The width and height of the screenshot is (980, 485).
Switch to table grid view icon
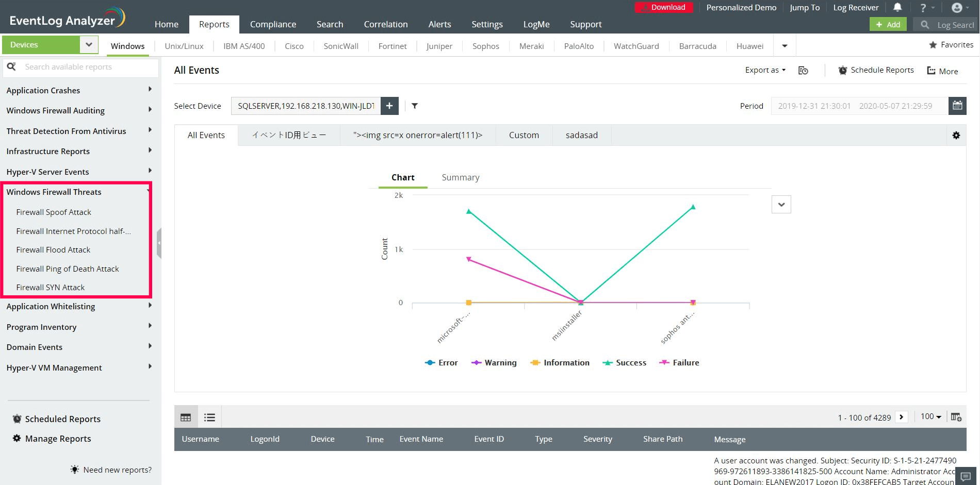186,417
